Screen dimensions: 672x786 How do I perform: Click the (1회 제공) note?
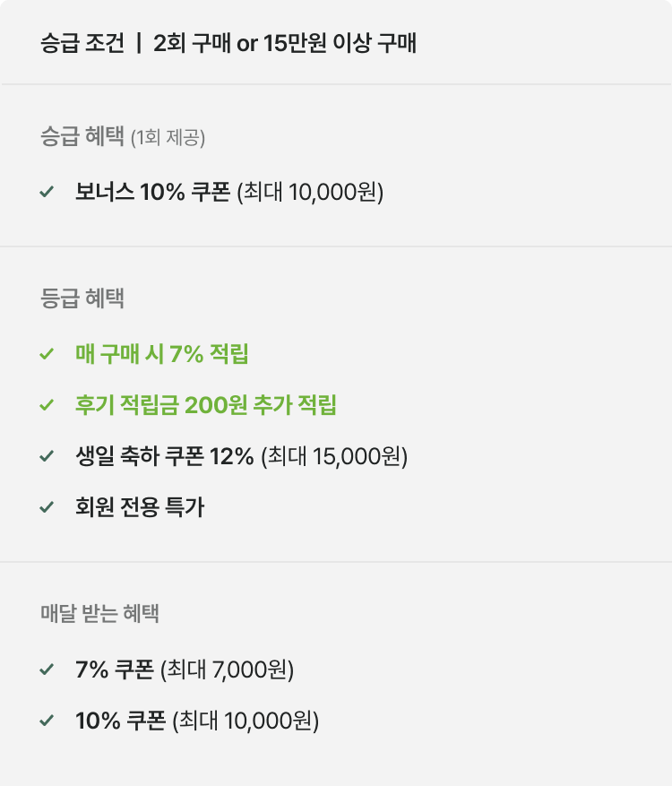(168, 138)
